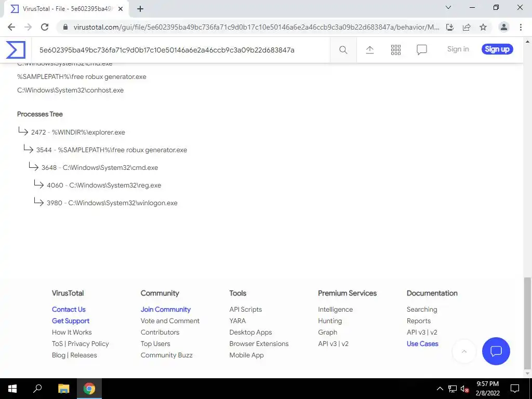Click the search magnifier icon
Image resolution: width=532 pixels, height=399 pixels.
click(x=343, y=50)
